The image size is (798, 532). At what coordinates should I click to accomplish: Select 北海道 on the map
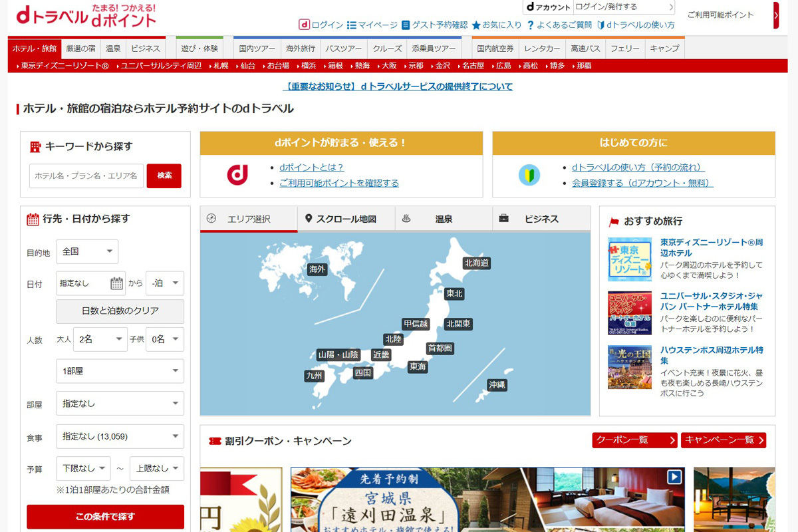(477, 263)
